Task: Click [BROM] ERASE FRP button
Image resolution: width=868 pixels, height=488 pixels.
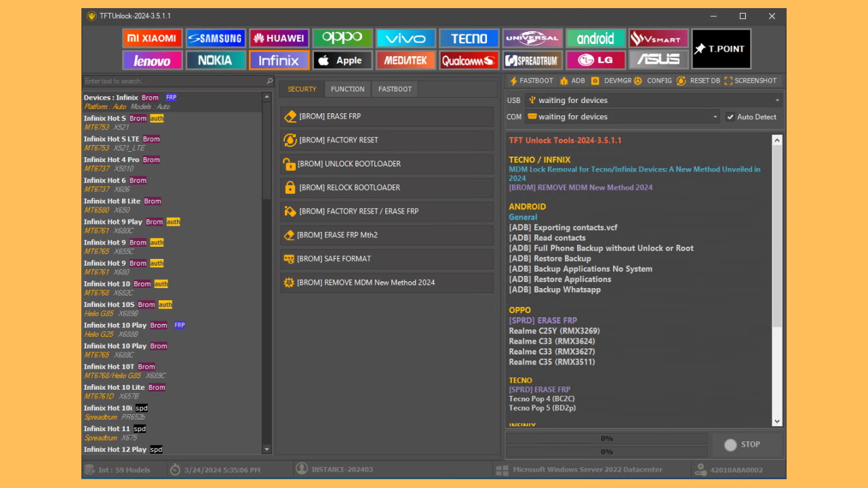Action: pyautogui.click(x=387, y=117)
